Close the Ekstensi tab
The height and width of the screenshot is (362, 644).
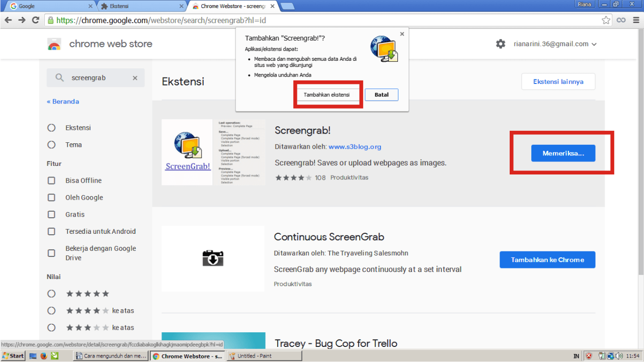coord(182,7)
